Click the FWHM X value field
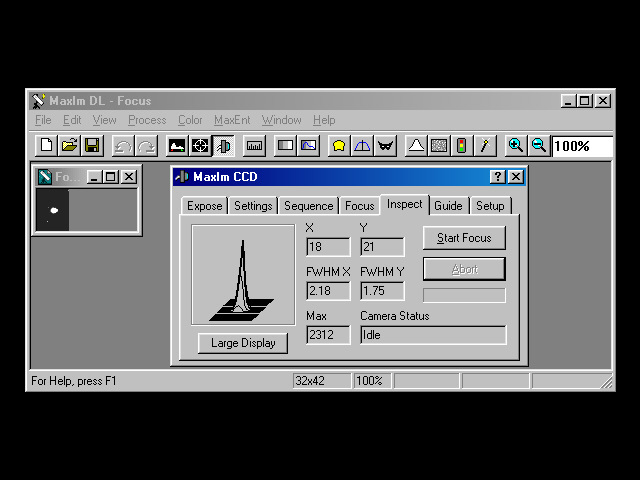The image size is (640, 480). [328, 291]
